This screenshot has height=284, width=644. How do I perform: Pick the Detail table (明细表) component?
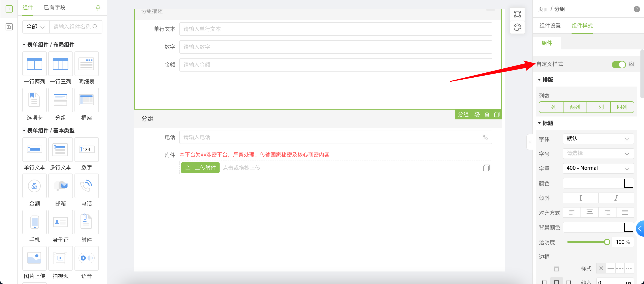tap(87, 64)
